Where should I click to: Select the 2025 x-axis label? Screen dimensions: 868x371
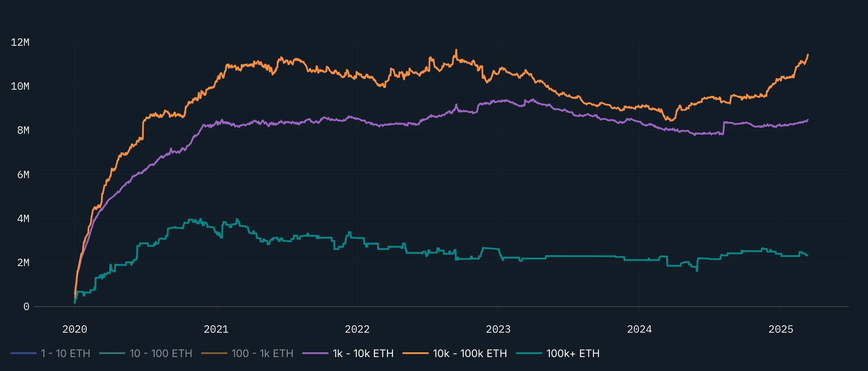(x=781, y=329)
